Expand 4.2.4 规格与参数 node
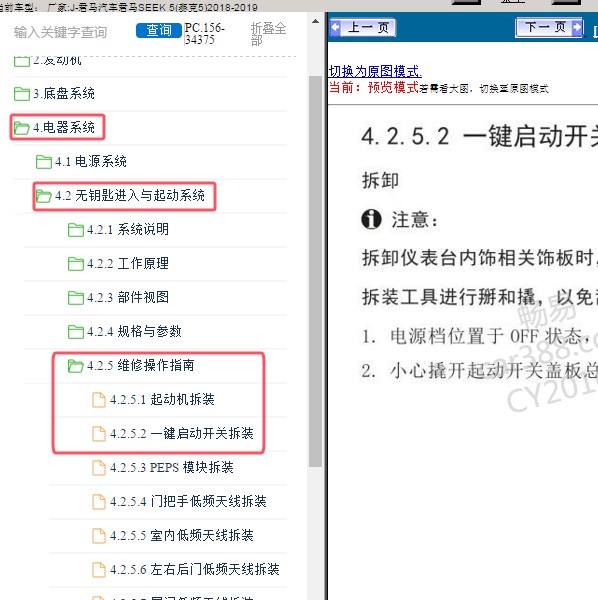The image size is (598, 600). click(134, 331)
